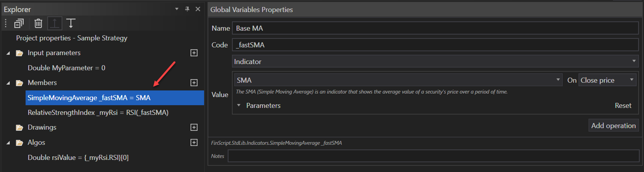Image resolution: width=644 pixels, height=172 pixels.
Task: Add a new member with plus icon
Action: (x=194, y=82)
